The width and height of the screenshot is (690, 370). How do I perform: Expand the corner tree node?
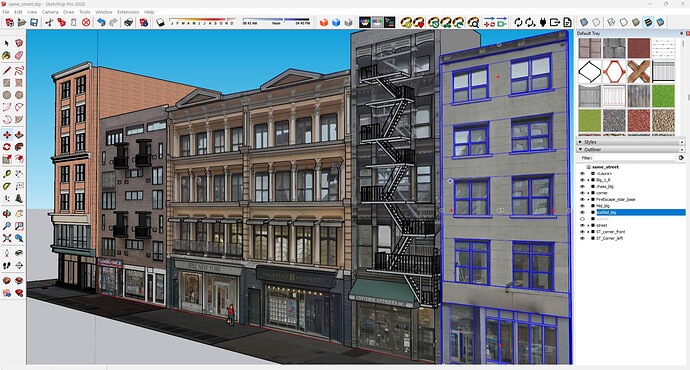click(588, 193)
